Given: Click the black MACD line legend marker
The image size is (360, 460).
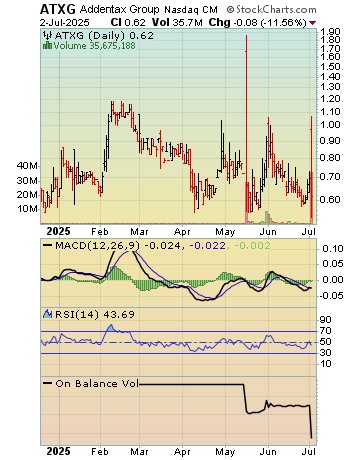Looking at the screenshot, I should 48,246.
